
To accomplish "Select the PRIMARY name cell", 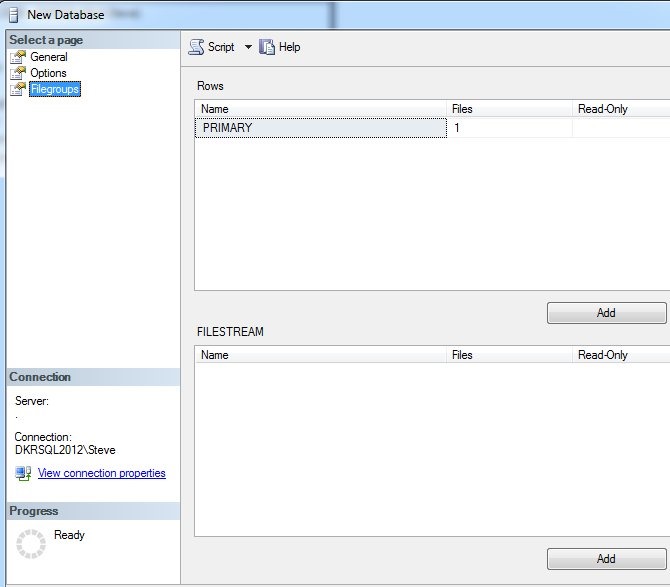I will (320, 128).
